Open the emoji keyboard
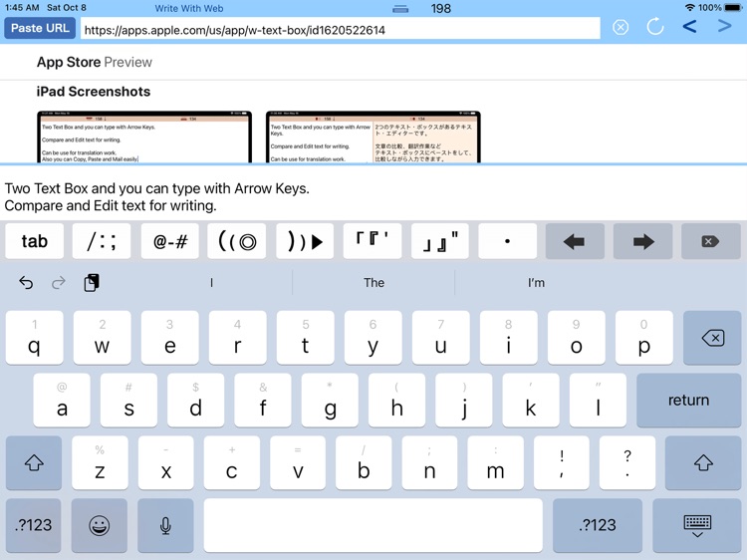The height and width of the screenshot is (560, 747). (99, 525)
